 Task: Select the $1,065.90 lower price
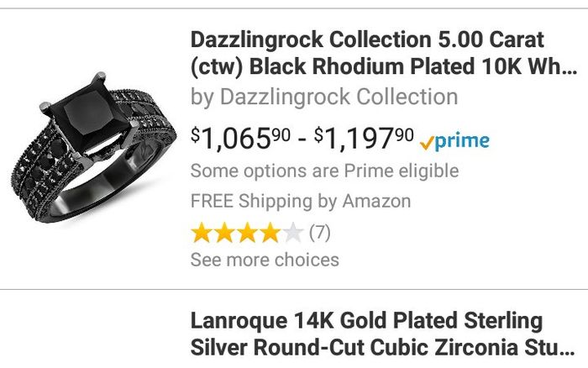[x=240, y=139]
